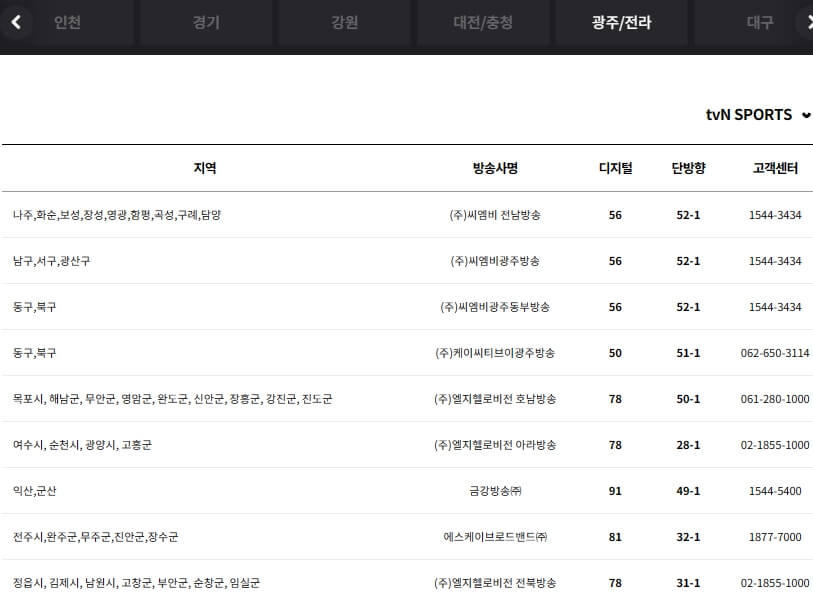The height and width of the screenshot is (605, 813).
Task: Click (주)케이씨티브이광주방송 broadcaster name
Action: point(495,353)
